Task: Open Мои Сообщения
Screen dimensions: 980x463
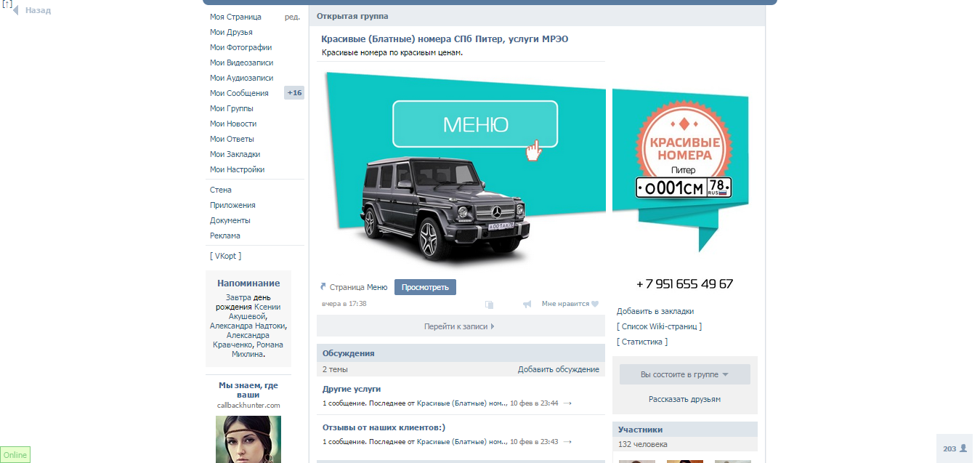Action: (x=239, y=93)
